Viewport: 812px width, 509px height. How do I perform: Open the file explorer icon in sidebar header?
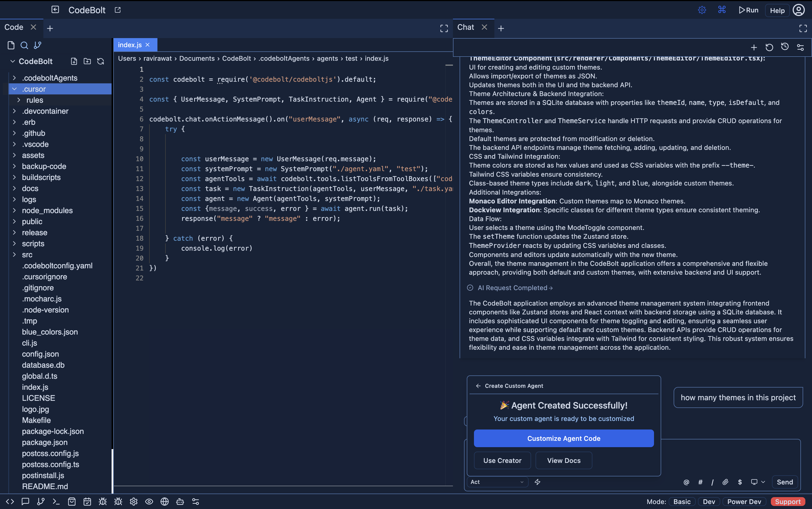point(11,45)
